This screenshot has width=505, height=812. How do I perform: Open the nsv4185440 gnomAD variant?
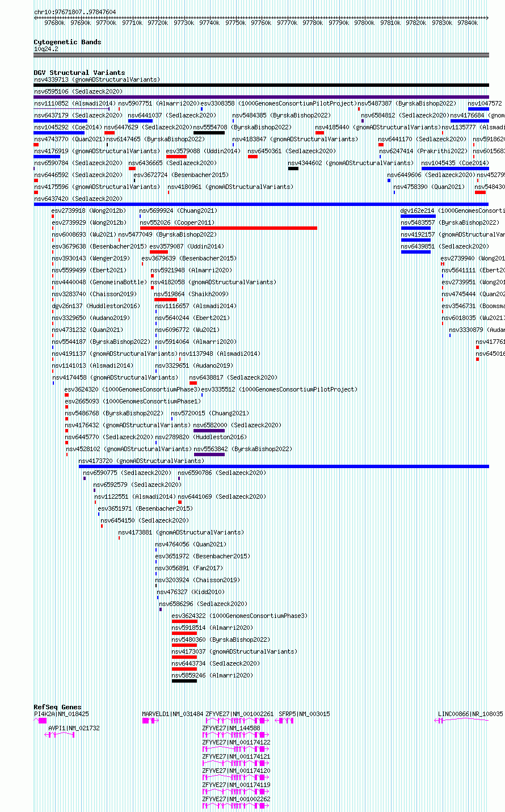point(378,127)
